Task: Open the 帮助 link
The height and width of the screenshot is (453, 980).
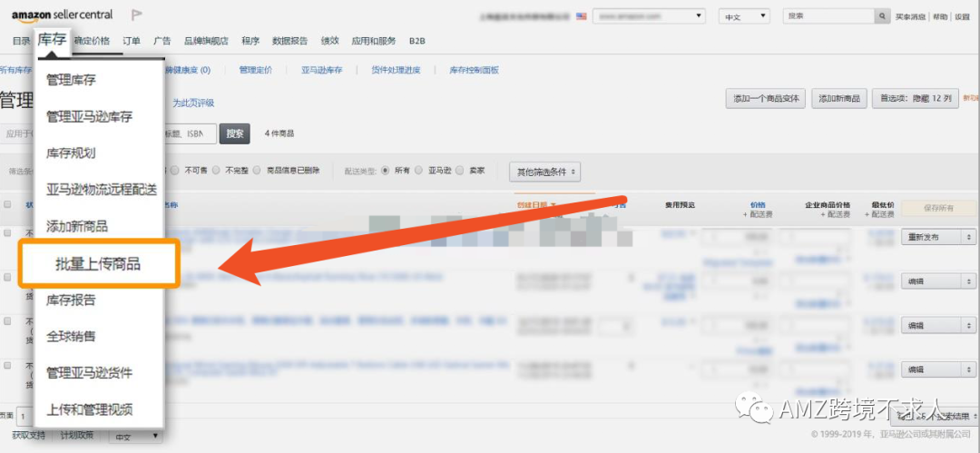Action: point(940,17)
